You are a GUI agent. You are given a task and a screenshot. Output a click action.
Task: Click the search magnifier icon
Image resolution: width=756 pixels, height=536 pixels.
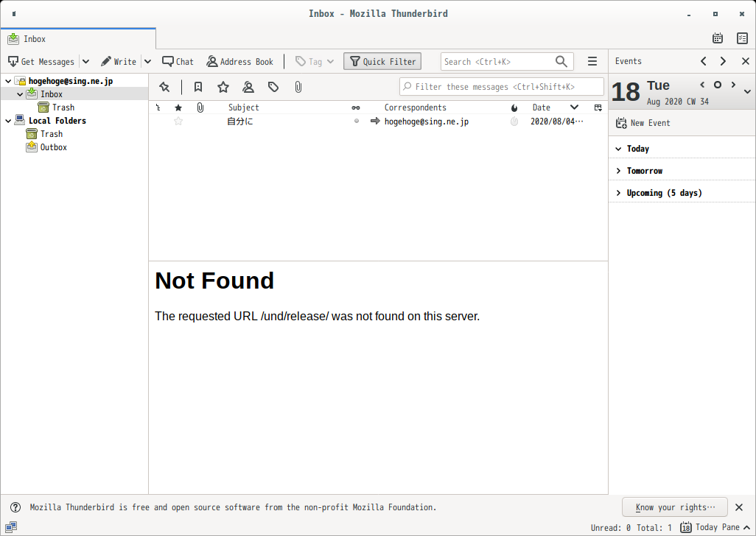click(561, 62)
